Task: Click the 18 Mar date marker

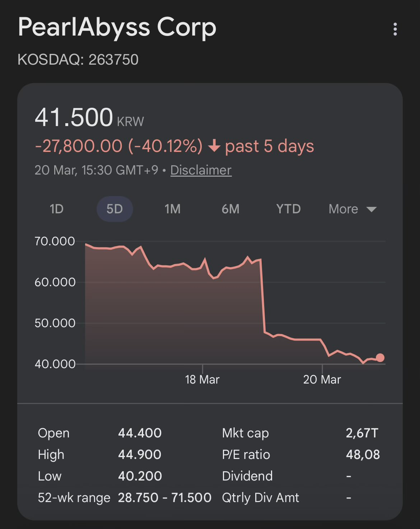Action: point(202,379)
